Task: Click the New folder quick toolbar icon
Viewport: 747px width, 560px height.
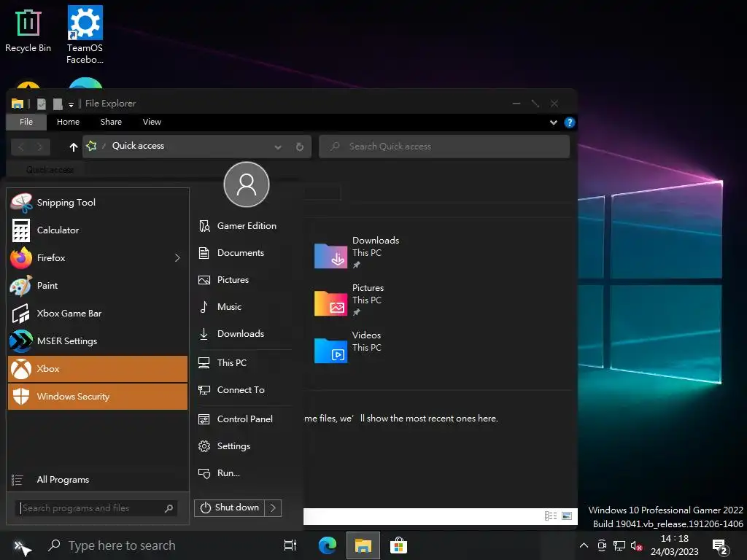Action: (58, 104)
